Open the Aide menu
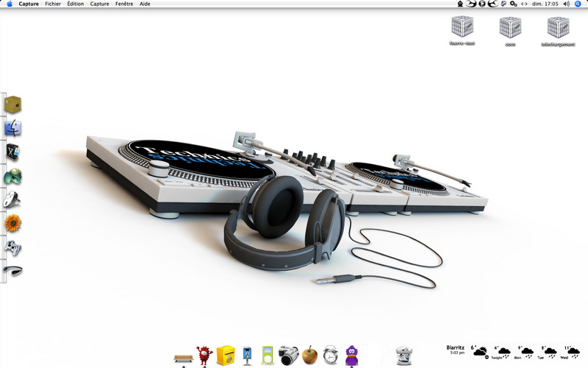 pos(145,4)
